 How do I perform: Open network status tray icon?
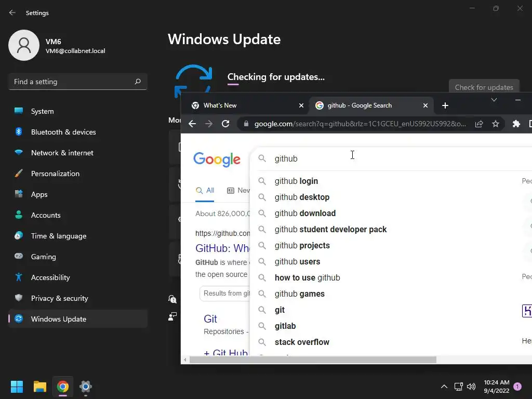pos(458,387)
